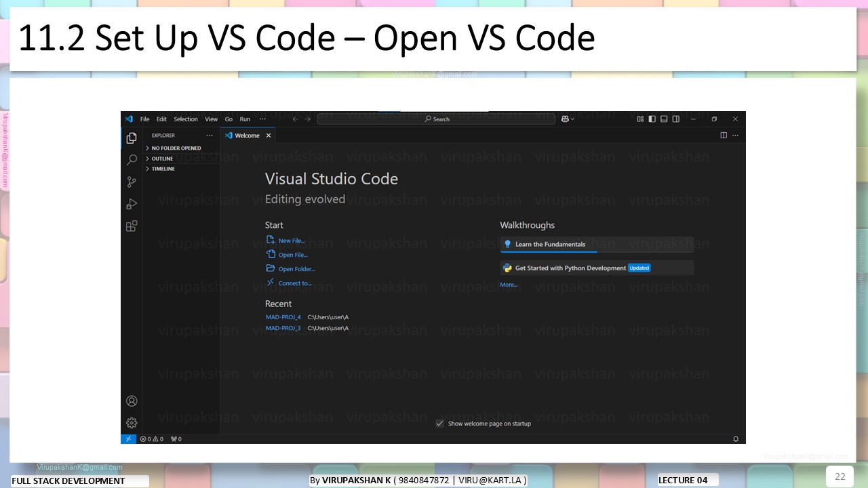This screenshot has height=488, width=868.
Task: Open Extensions view
Action: [132, 226]
